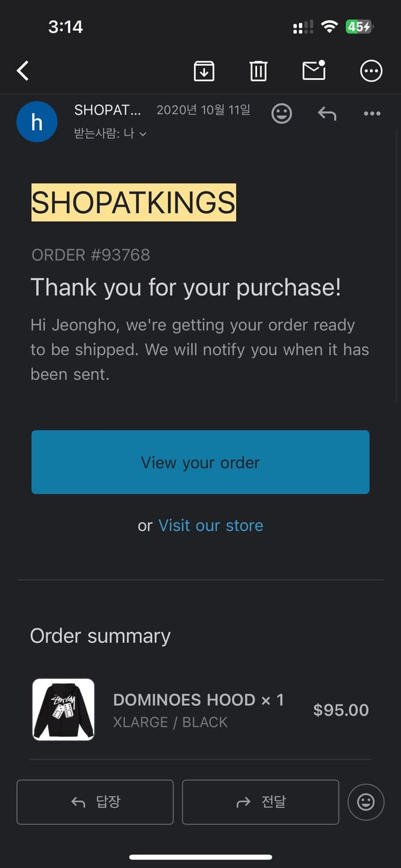Tap the sender avatar "h"
The image size is (401, 868).
37,122
